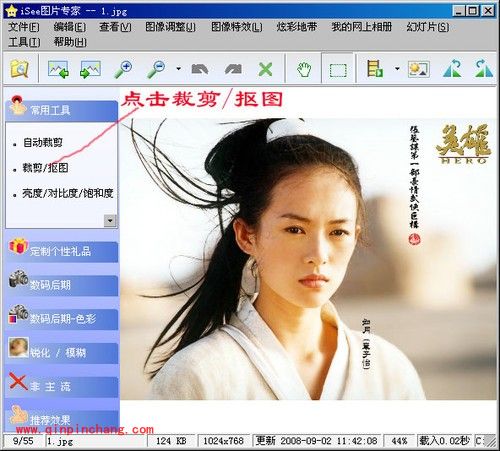The height and width of the screenshot is (451, 500).
Task: Click the 自动裁剪 link
Action: pyautogui.click(x=43, y=142)
